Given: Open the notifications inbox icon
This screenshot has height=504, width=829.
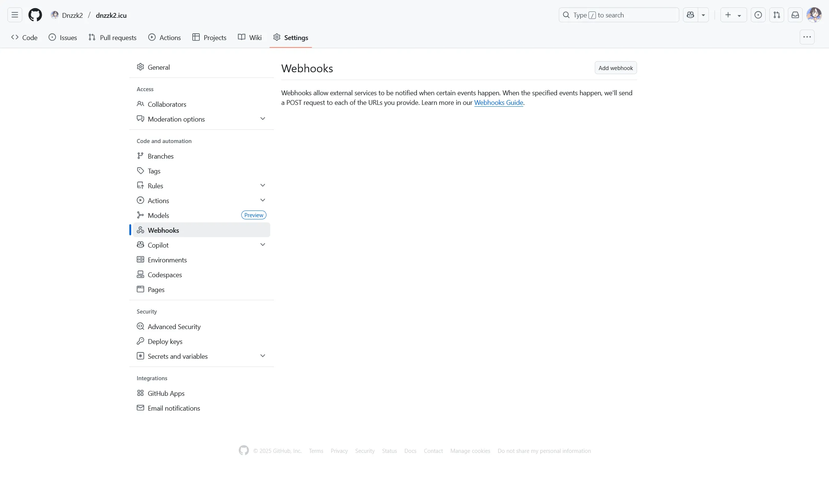Looking at the screenshot, I should pyautogui.click(x=795, y=15).
